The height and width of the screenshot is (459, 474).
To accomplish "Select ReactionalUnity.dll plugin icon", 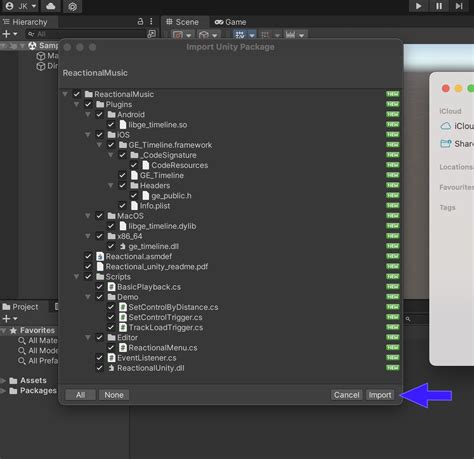I will coord(112,368).
